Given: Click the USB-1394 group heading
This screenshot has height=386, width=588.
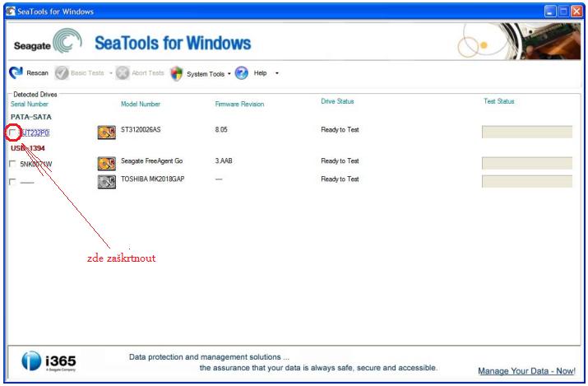Looking at the screenshot, I should 28,148.
